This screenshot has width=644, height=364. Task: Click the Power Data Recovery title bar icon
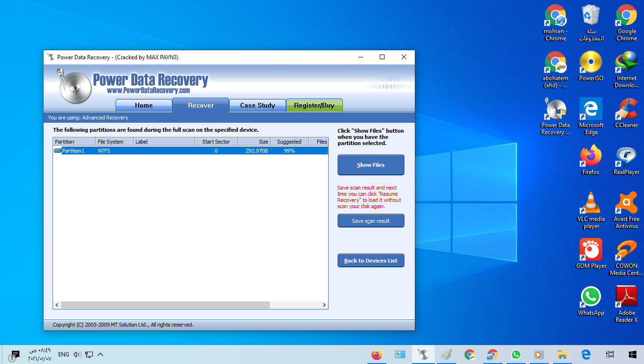click(51, 57)
